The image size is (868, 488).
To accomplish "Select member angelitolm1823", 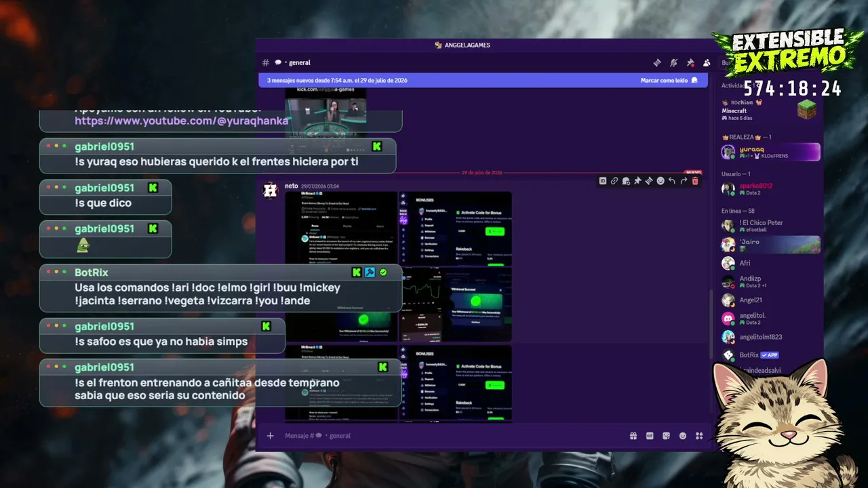I will [x=770, y=337].
